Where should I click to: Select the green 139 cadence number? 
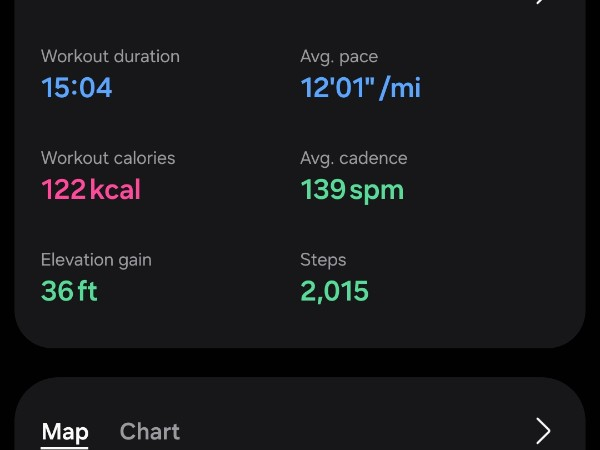[x=323, y=190]
